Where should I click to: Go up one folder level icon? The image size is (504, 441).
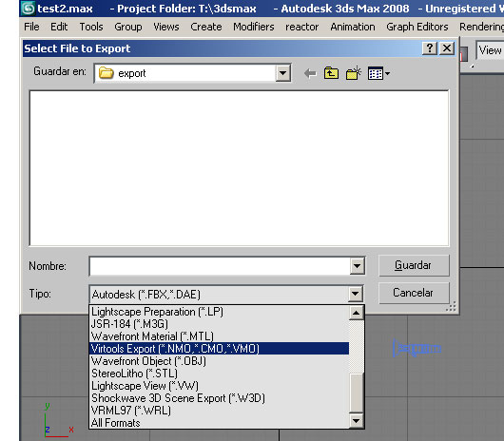(x=331, y=73)
